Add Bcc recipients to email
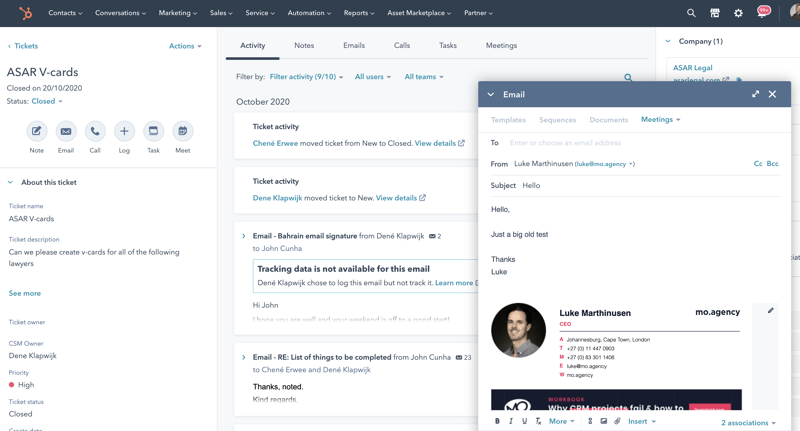 (772, 164)
